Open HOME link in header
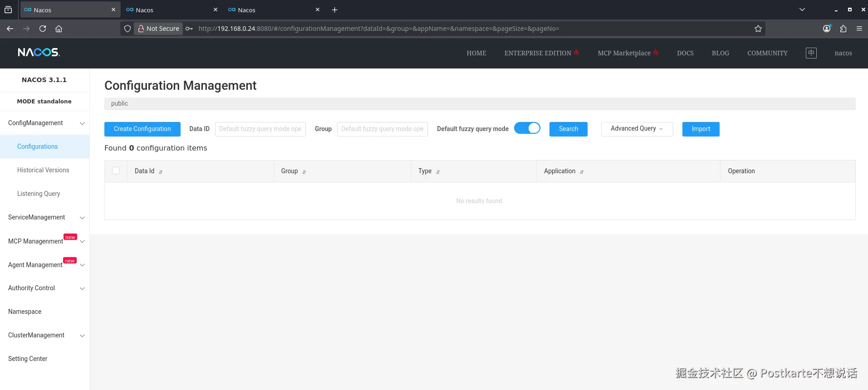Screen dimensions: 868x390 click(476, 53)
